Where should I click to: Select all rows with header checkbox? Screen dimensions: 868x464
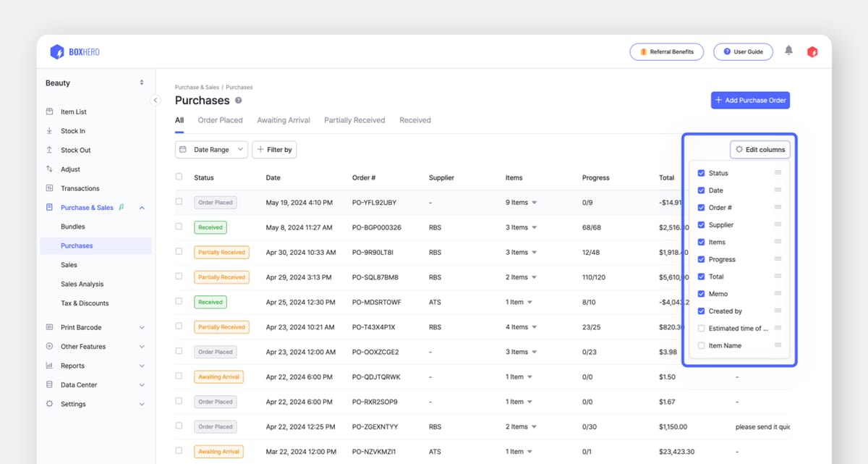point(179,177)
